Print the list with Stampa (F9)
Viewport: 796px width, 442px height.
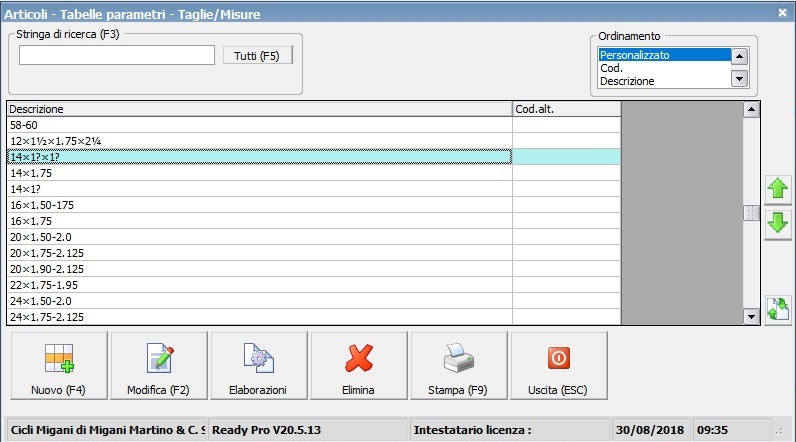pos(458,365)
